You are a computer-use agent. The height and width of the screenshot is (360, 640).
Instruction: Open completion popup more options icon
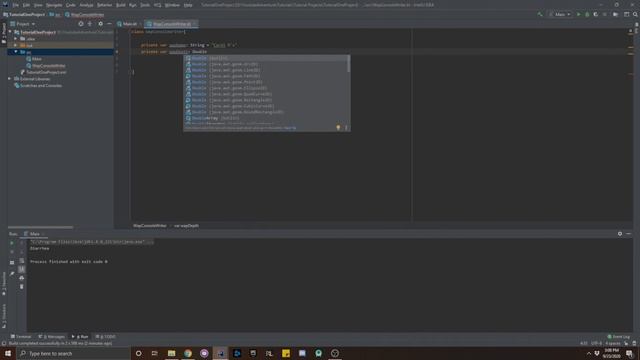click(x=346, y=128)
